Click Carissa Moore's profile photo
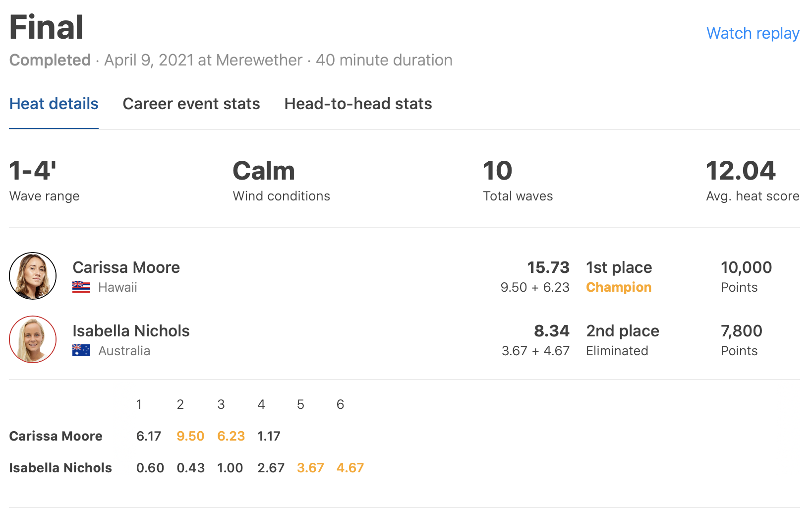Screen dimensions: 812x514 [x=33, y=276]
